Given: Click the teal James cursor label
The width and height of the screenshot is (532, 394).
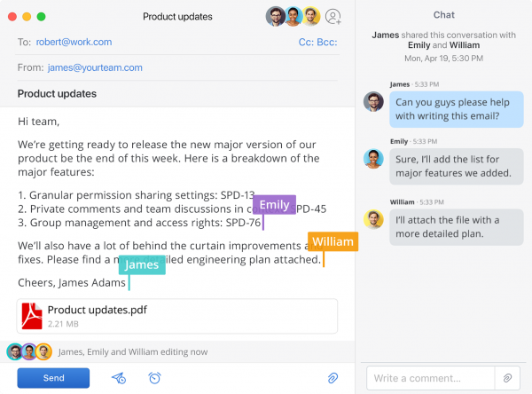Looking at the screenshot, I should 141,264.
